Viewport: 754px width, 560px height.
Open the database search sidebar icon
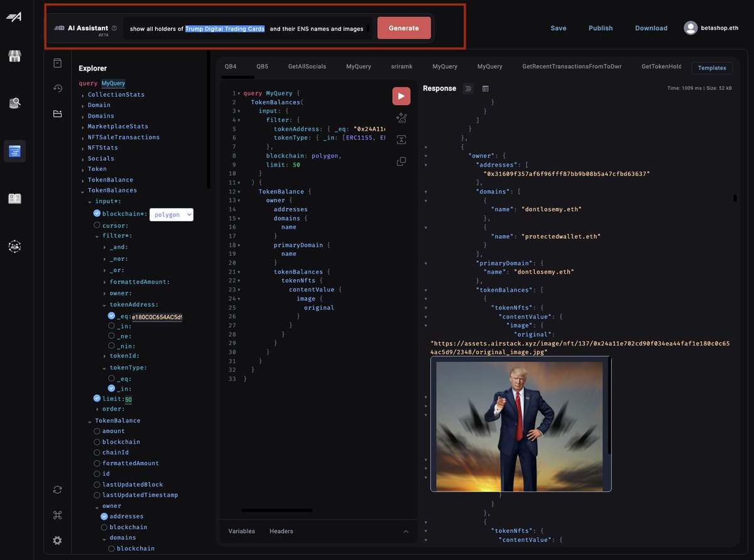tap(14, 103)
